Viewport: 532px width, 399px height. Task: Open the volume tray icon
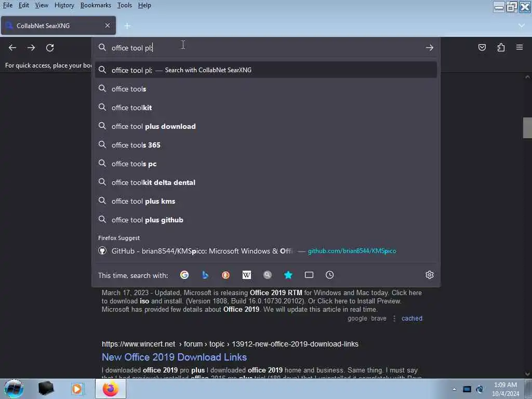click(x=479, y=389)
